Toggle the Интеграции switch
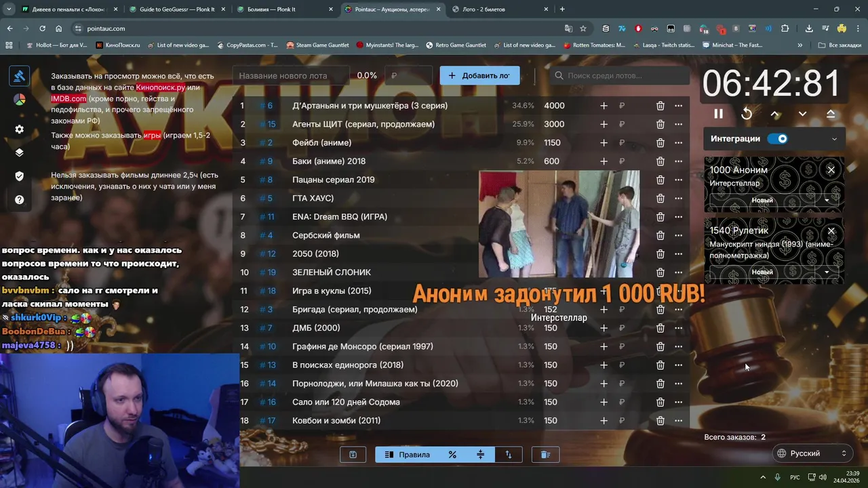 tap(777, 139)
